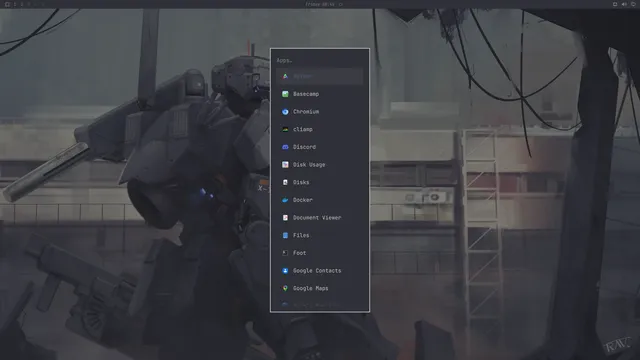
Task: Choose the "Google Maps" entry text
Action: (310, 288)
